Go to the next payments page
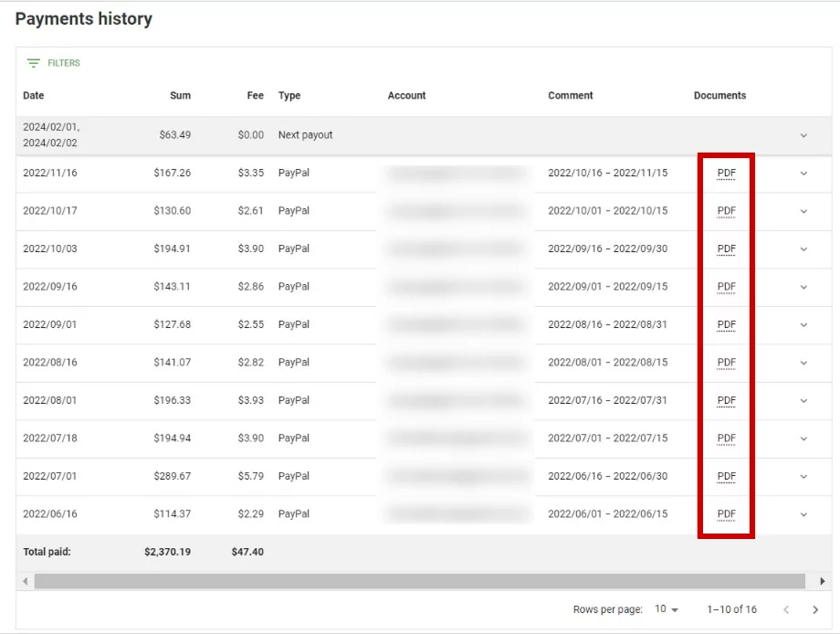The width and height of the screenshot is (840, 634). coord(814,609)
